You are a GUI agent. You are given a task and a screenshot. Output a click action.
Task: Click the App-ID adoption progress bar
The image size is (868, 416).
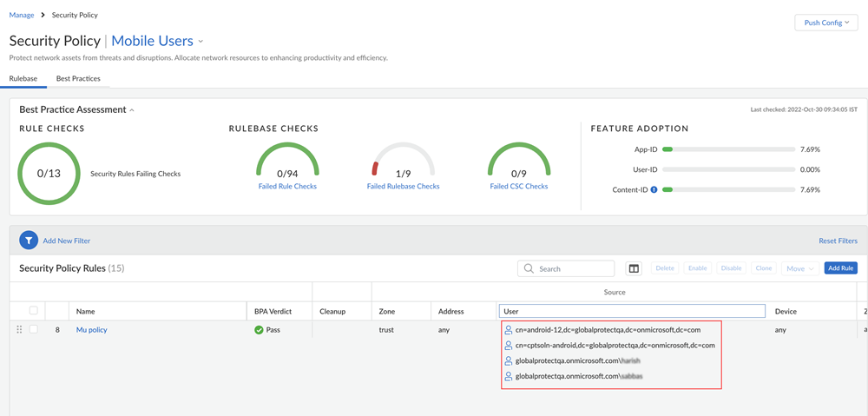pos(728,149)
